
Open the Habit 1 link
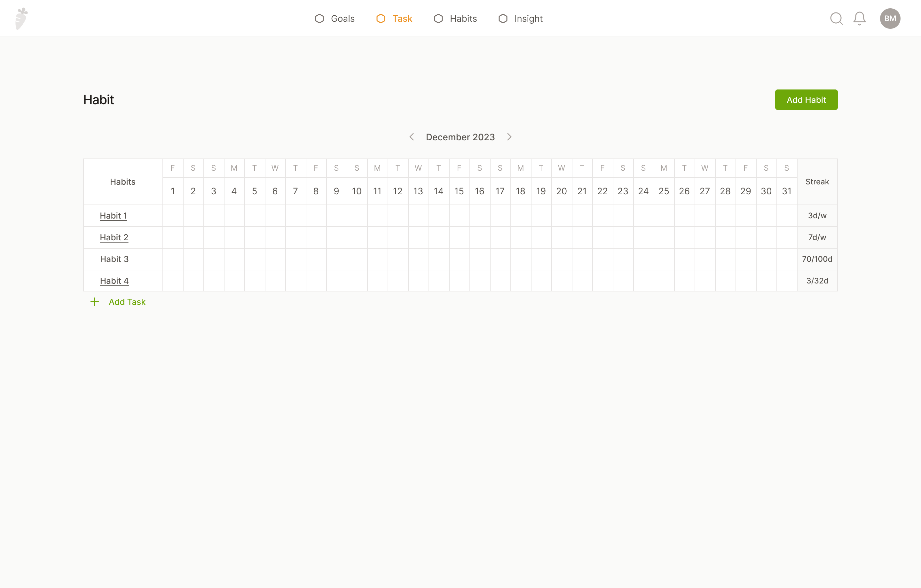(113, 215)
